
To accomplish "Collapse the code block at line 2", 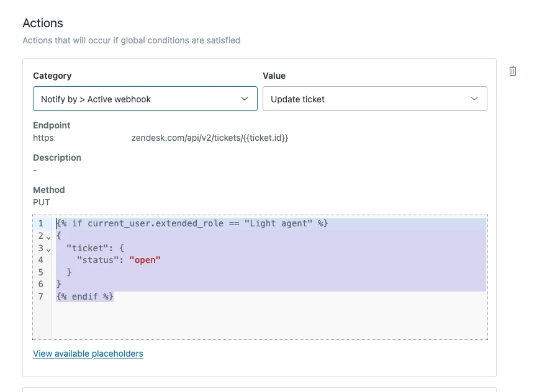I will (48, 237).
